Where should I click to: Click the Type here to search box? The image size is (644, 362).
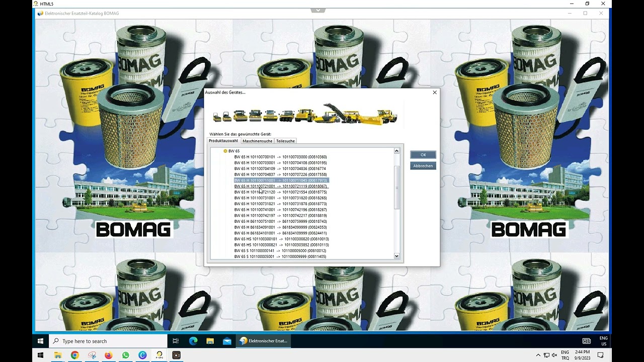pyautogui.click(x=108, y=341)
